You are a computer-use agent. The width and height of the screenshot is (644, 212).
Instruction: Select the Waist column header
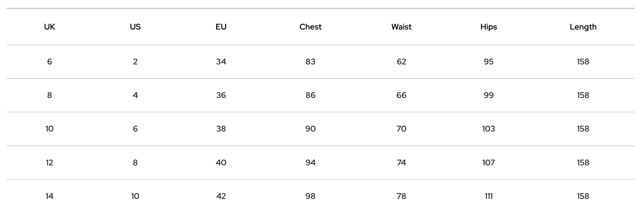click(x=401, y=27)
